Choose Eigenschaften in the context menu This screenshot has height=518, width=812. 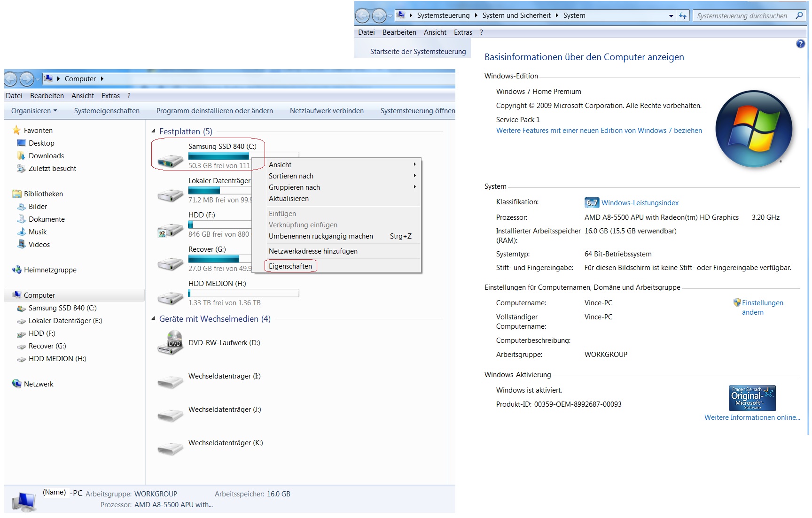[x=290, y=266]
